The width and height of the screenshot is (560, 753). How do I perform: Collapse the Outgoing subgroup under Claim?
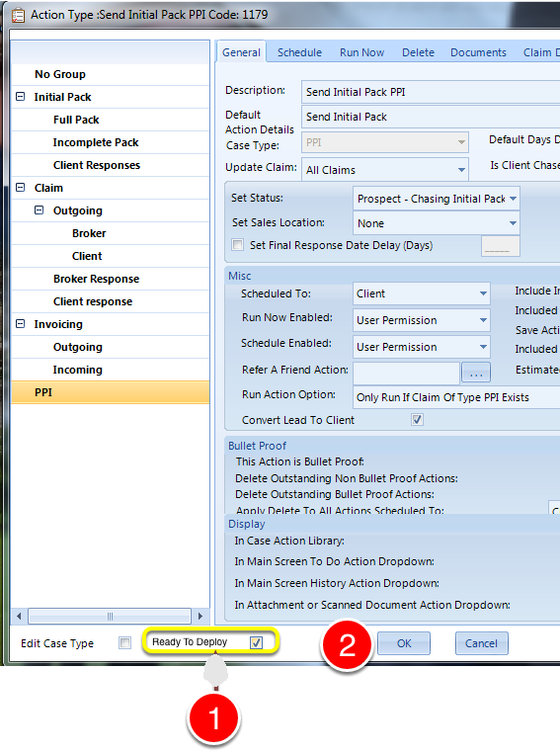(x=40, y=209)
